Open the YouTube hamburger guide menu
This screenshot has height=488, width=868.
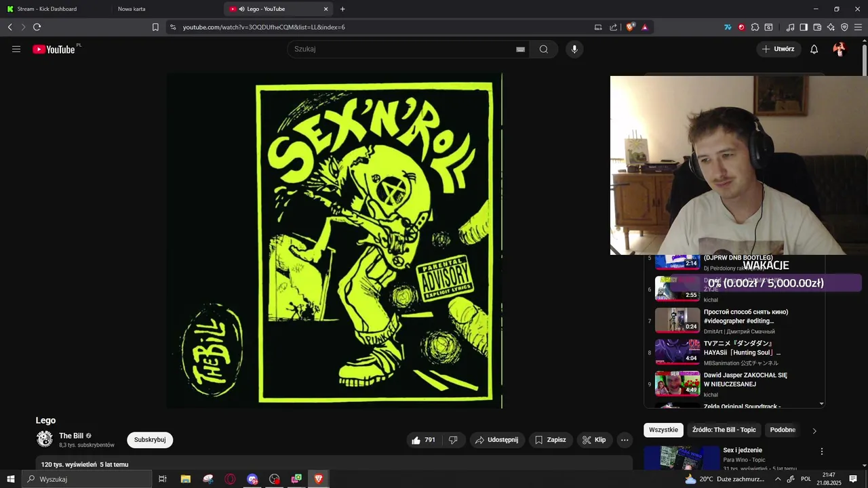click(x=16, y=49)
